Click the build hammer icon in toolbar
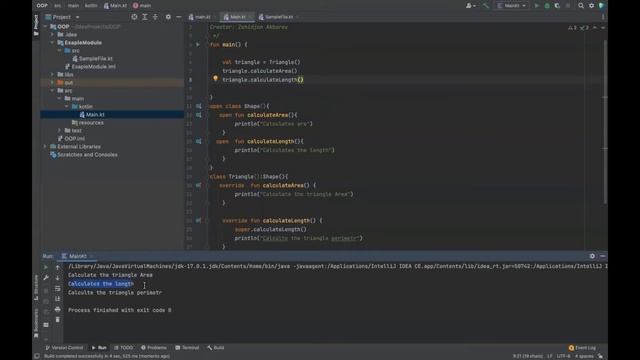 (x=485, y=6)
